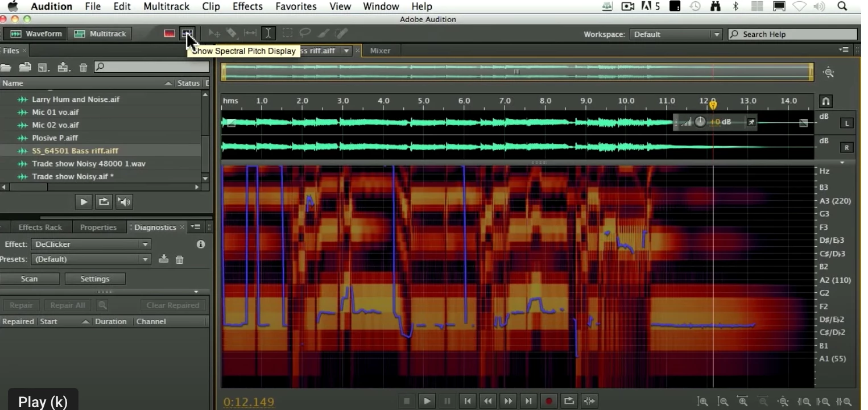Click the zoom-navigator magnifier icon beside overview
The height and width of the screenshot is (410, 868).
pos(829,72)
